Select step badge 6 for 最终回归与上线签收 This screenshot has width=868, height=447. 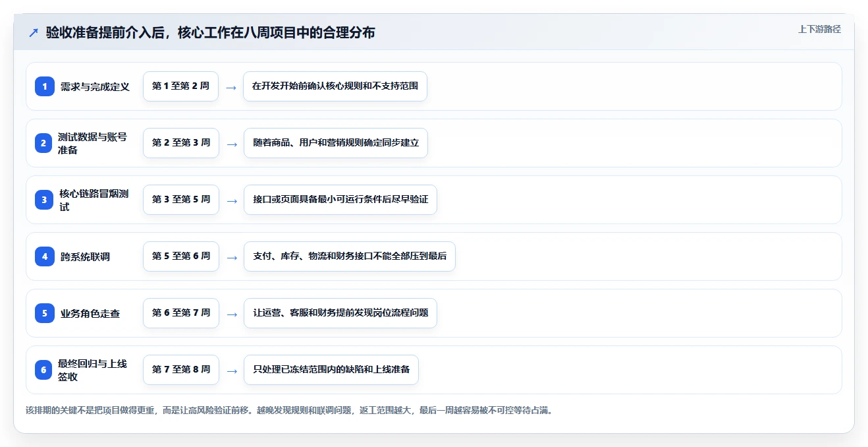point(43,370)
